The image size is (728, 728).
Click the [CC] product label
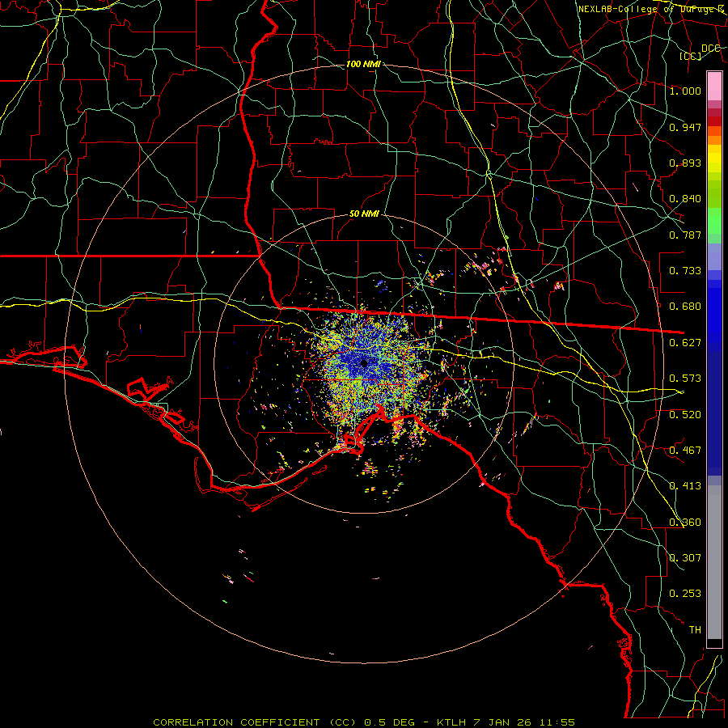pyautogui.click(x=691, y=56)
